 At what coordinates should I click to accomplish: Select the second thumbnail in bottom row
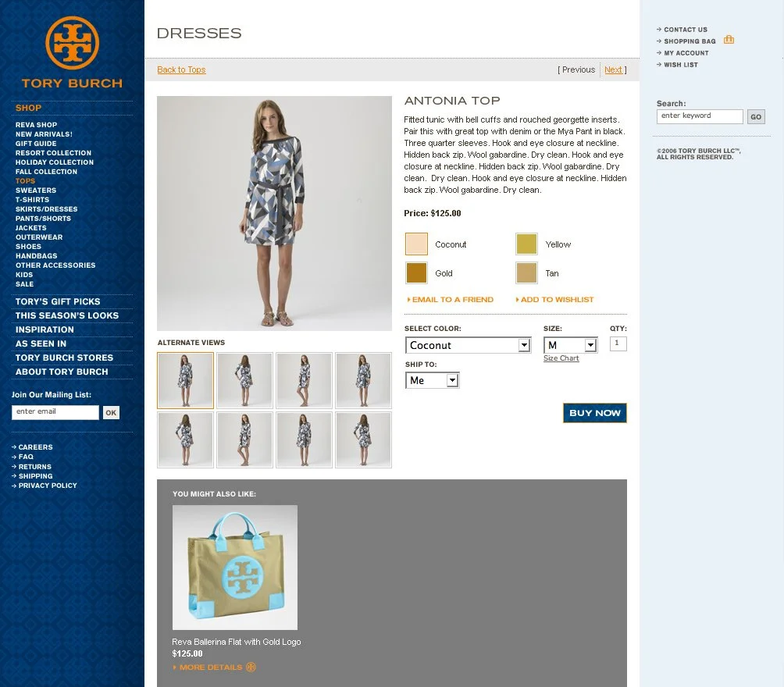coord(244,440)
